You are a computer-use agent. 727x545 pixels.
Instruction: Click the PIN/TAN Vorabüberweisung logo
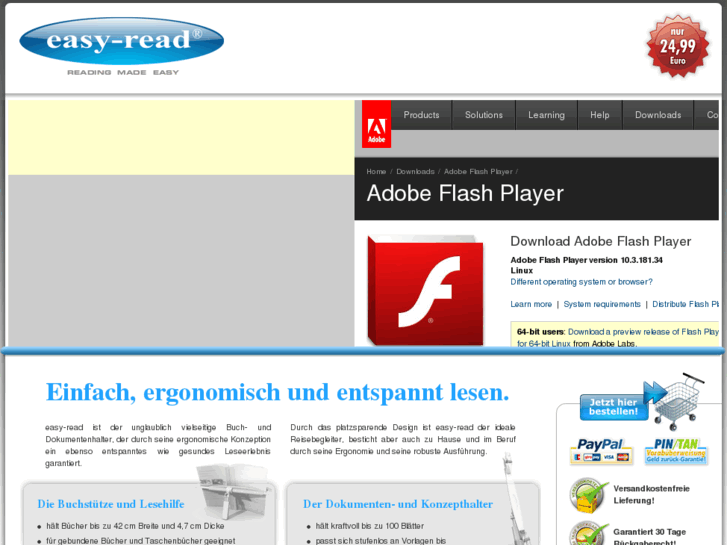tap(676, 451)
